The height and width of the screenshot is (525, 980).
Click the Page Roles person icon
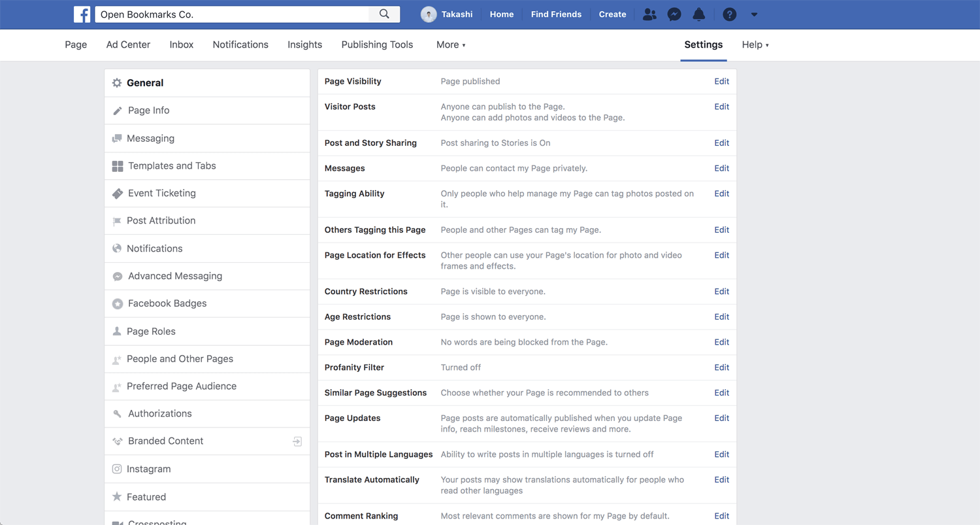click(117, 331)
